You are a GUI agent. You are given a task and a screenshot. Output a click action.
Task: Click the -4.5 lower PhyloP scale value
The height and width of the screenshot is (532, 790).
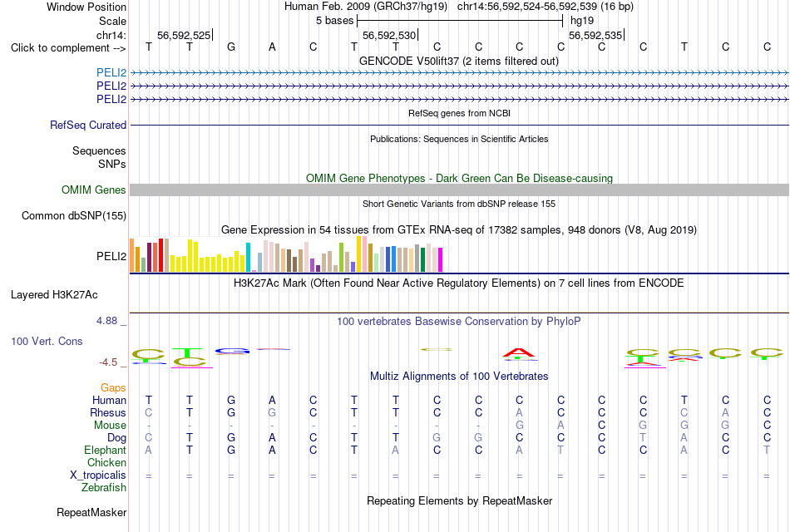108,362
